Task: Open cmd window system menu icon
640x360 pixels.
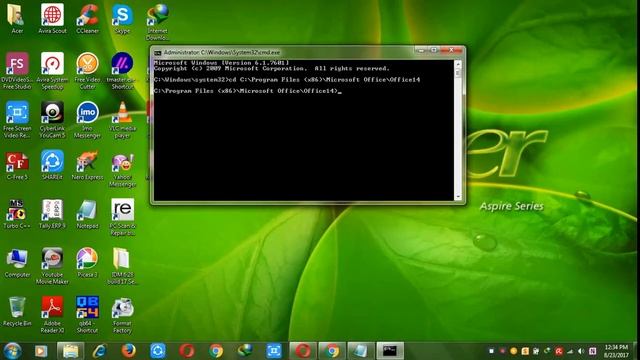Action: point(158,53)
